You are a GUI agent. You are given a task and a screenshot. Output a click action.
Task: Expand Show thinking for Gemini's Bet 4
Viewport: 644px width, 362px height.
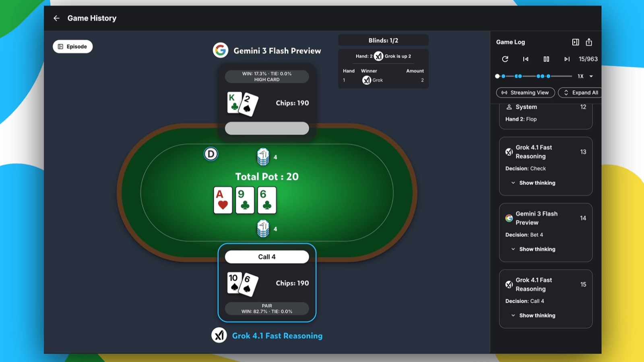coord(533,249)
